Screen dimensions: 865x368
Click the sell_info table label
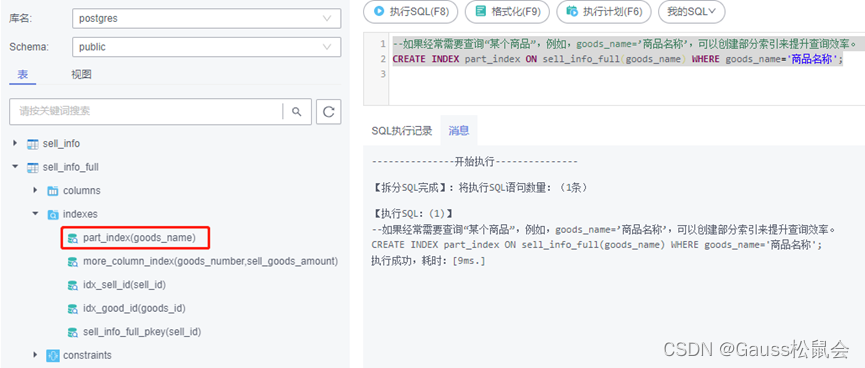click(x=61, y=143)
